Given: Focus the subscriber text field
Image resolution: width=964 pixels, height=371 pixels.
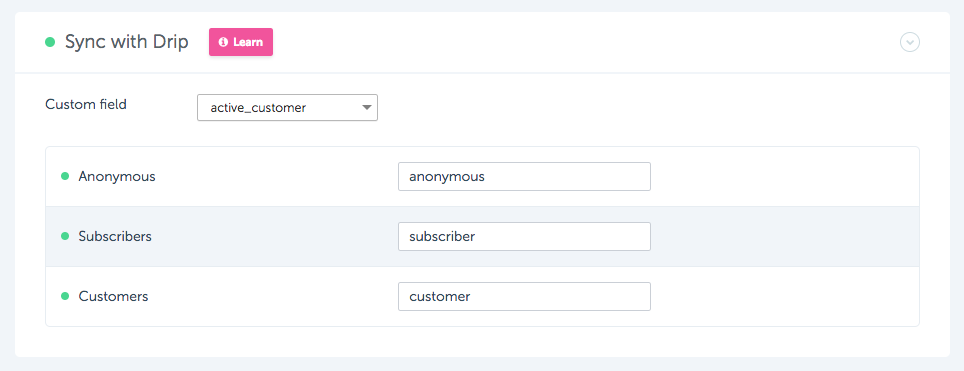Looking at the screenshot, I should (x=524, y=236).
